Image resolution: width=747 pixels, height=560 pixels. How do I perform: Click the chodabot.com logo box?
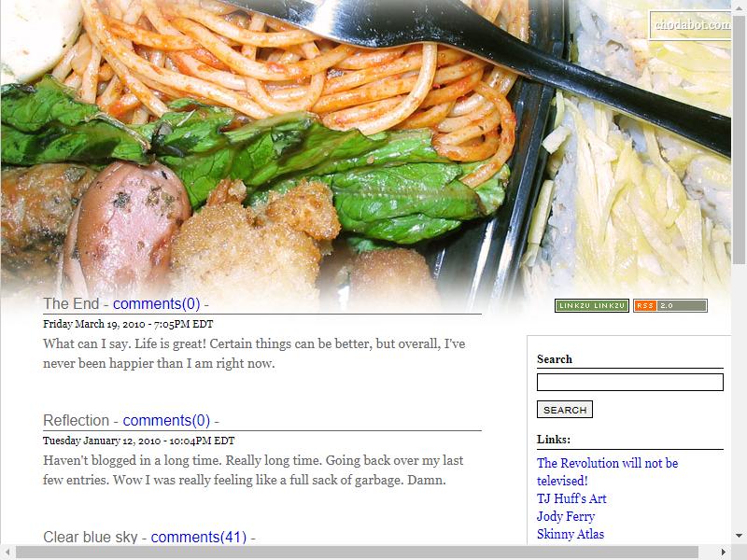[690, 25]
